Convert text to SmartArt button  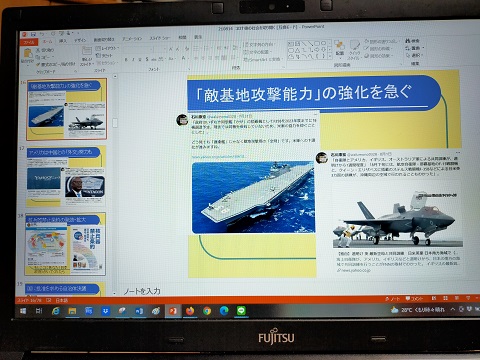262,59
